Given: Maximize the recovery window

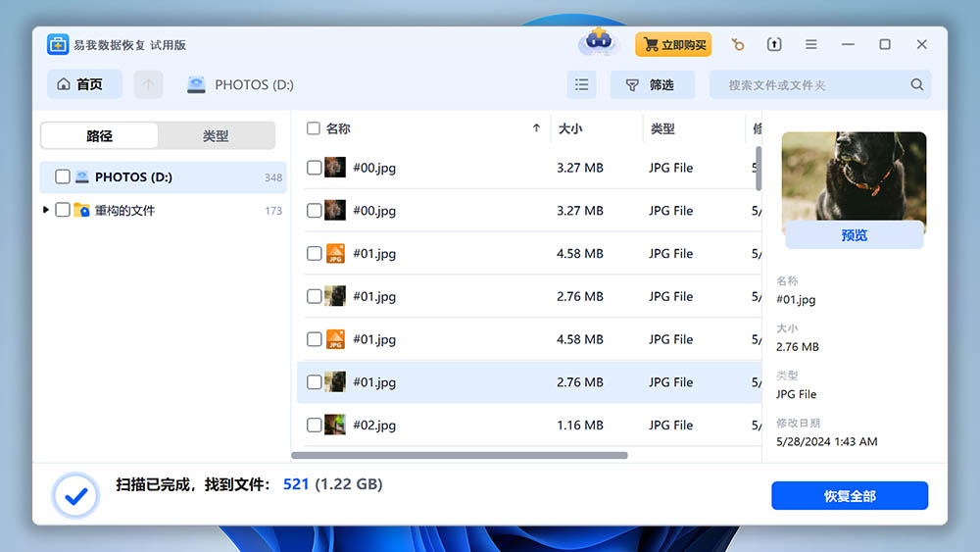Looking at the screenshot, I should coord(885,44).
